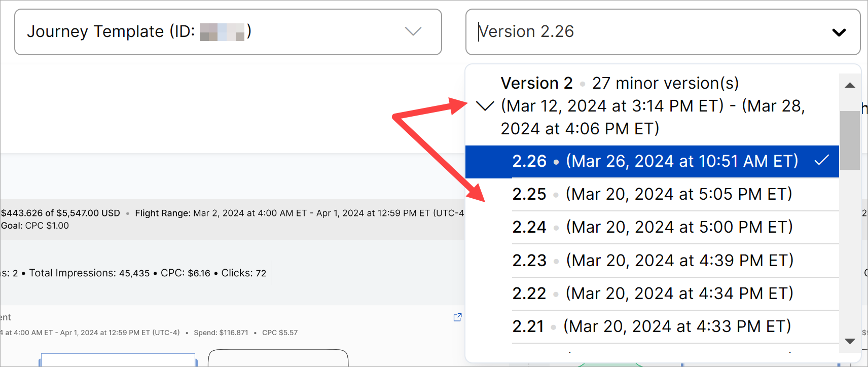
Task: Open the Journey Template dropdown
Action: (x=228, y=32)
